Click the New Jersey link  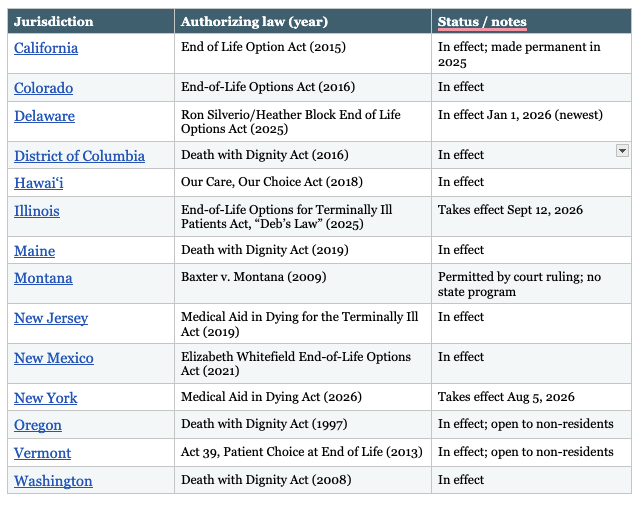click(51, 318)
